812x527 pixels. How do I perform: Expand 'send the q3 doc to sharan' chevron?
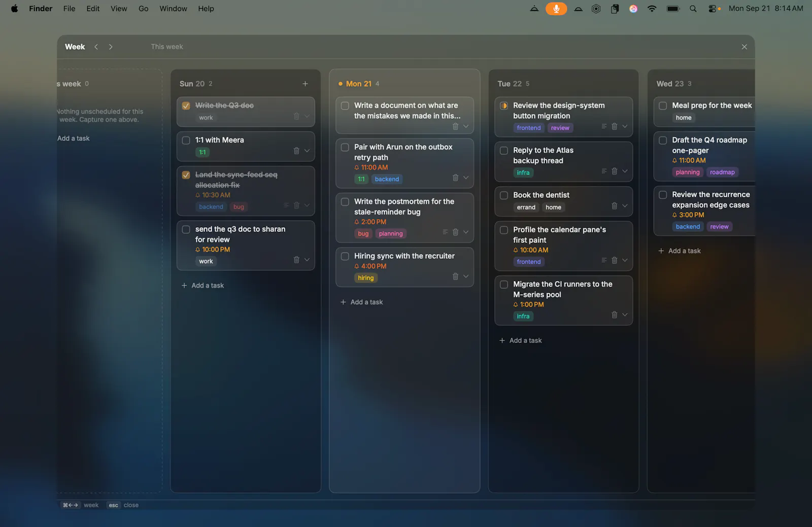pyautogui.click(x=307, y=260)
